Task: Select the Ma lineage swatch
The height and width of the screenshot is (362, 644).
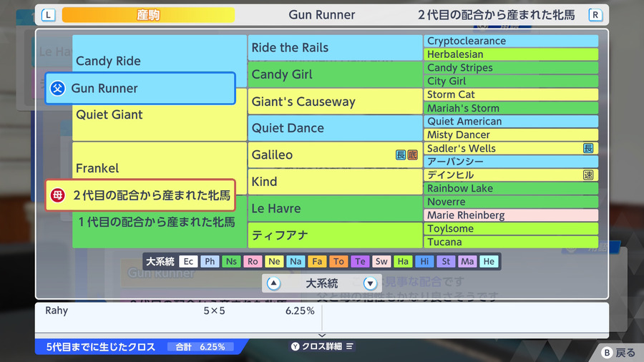Action: [467, 261]
